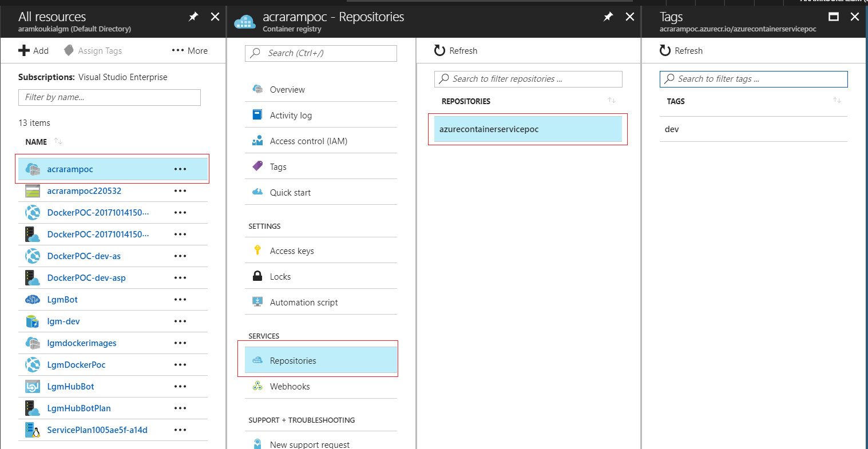Image resolution: width=868 pixels, height=449 pixels.
Task: Click the LgmHubBotPlan service plan icon
Action: pyautogui.click(x=33, y=408)
